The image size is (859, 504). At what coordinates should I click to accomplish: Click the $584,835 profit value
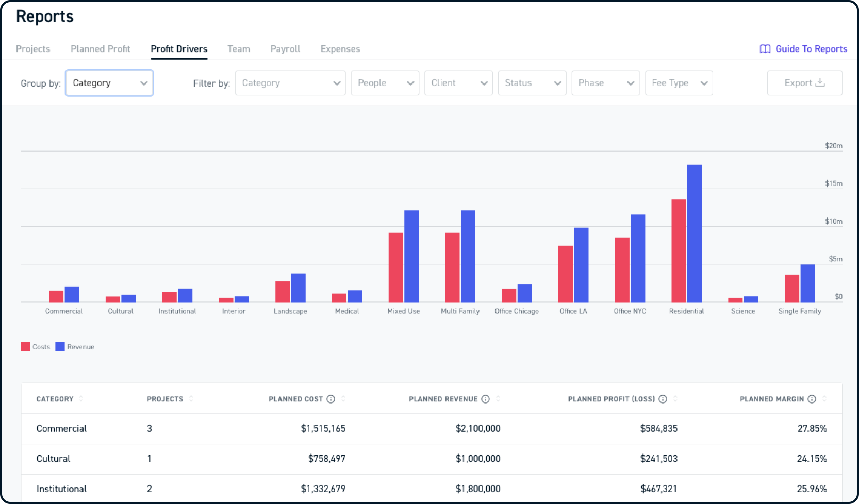(659, 429)
